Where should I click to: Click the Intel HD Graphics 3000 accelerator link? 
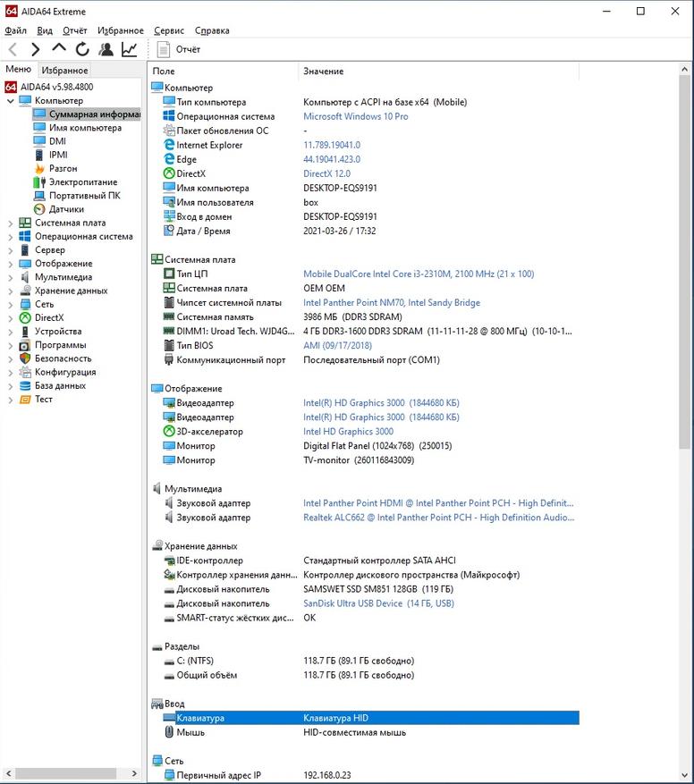click(348, 432)
